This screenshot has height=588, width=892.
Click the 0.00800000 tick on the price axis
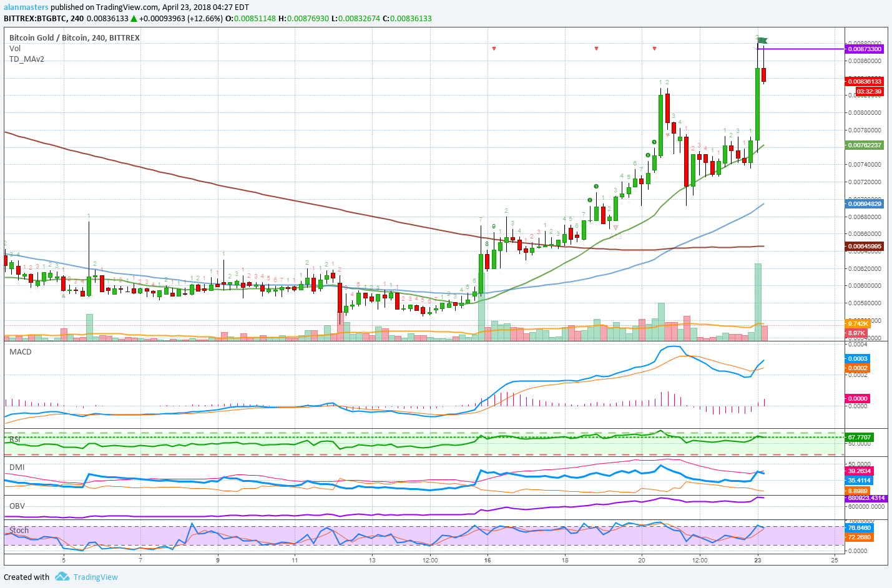[x=864, y=113]
